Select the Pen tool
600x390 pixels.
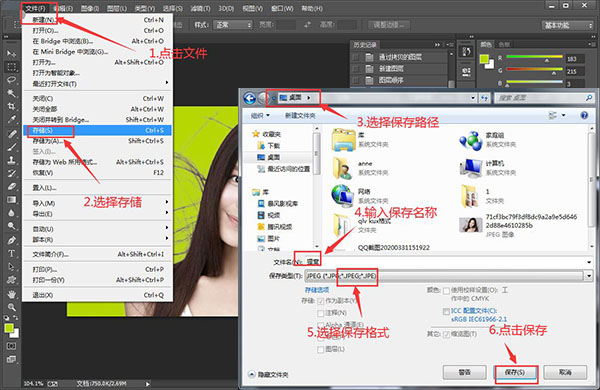click(x=11, y=240)
